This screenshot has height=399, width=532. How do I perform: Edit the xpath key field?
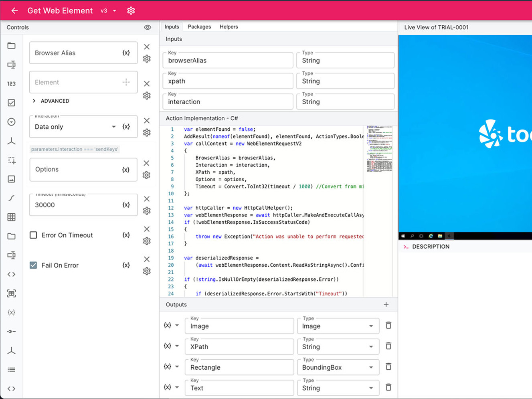(228, 81)
